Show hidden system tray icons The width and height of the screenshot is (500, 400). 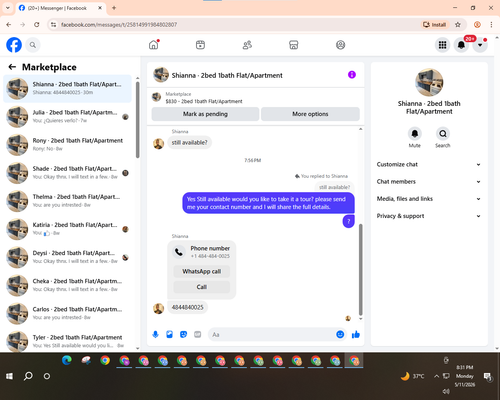436,376
